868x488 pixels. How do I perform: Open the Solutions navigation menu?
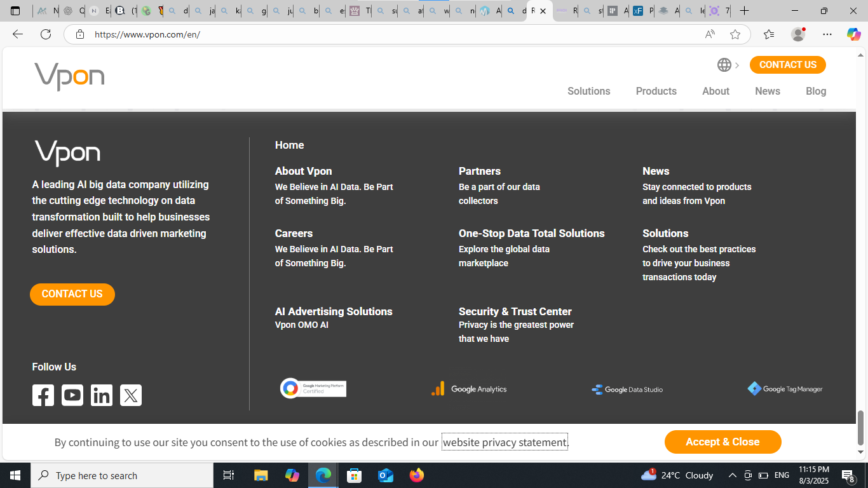(588, 91)
